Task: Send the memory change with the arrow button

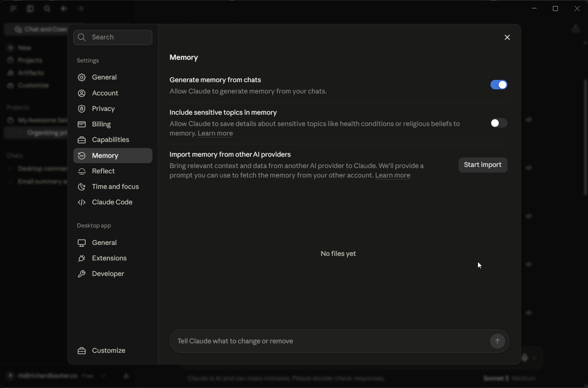Action: pos(497,341)
